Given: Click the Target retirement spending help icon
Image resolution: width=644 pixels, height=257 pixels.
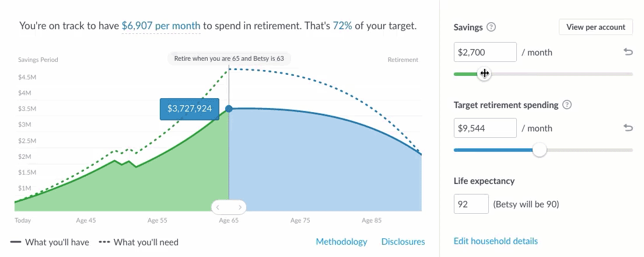Looking at the screenshot, I should pos(566,105).
